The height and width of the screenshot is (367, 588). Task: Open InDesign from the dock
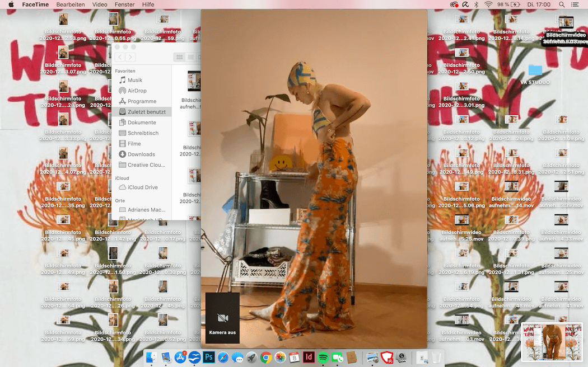click(309, 357)
